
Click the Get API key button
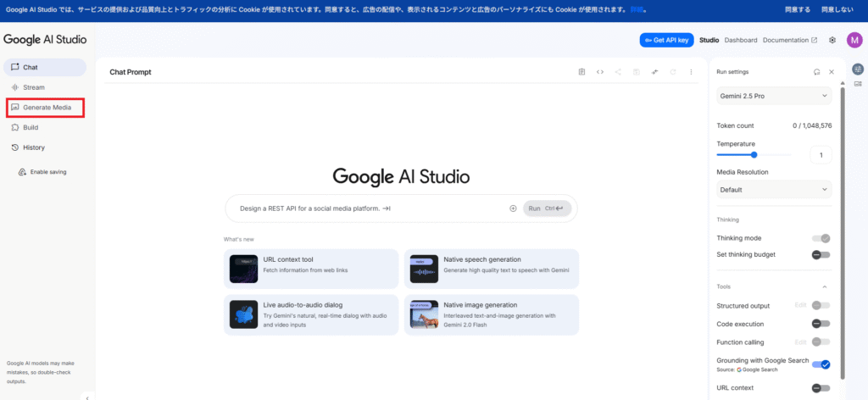pyautogui.click(x=666, y=40)
